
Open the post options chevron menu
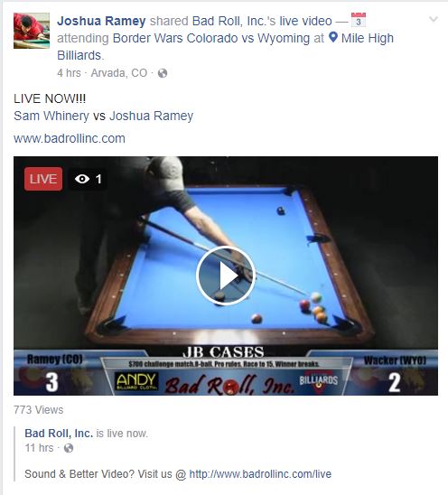[x=434, y=19]
